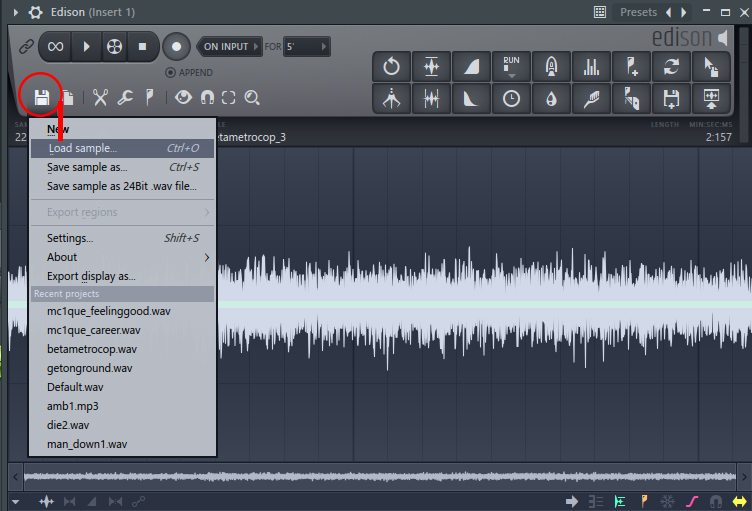The width and height of the screenshot is (752, 511).
Task: Stop playback with the stop button
Action: coord(142,47)
